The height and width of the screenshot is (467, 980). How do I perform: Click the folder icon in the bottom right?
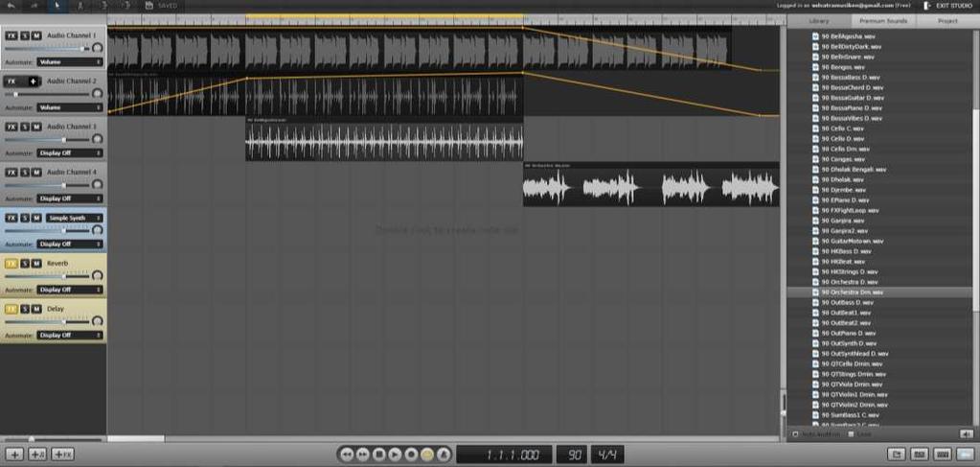(x=896, y=455)
